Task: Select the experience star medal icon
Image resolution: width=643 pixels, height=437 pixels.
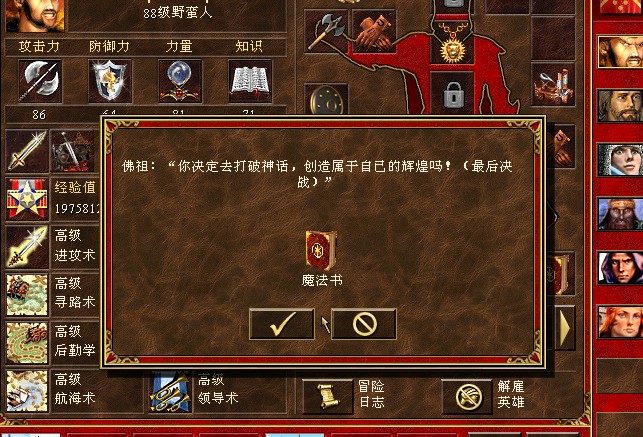Action: (x=27, y=199)
